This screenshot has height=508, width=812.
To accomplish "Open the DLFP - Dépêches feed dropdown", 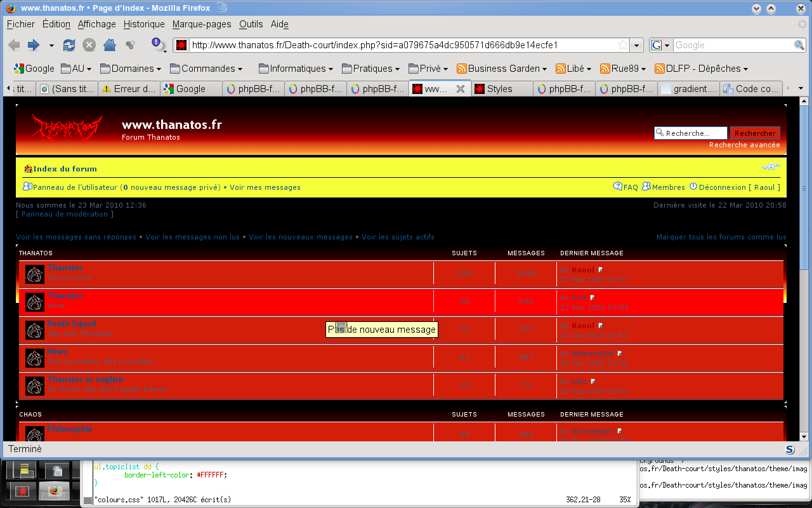I will 702,69.
